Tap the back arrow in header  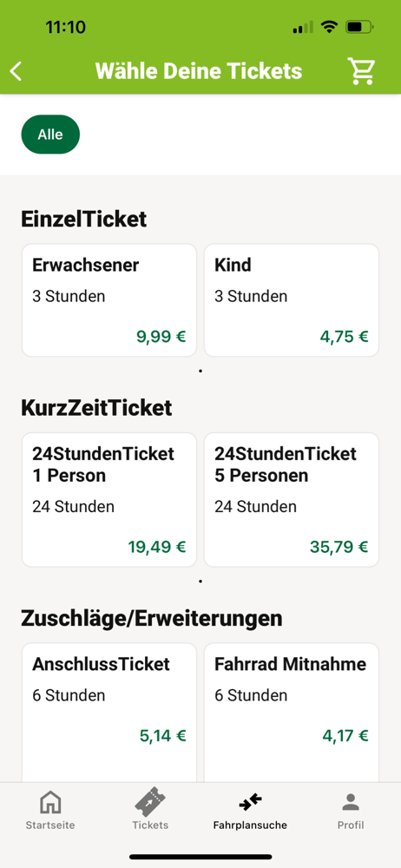coord(16,71)
